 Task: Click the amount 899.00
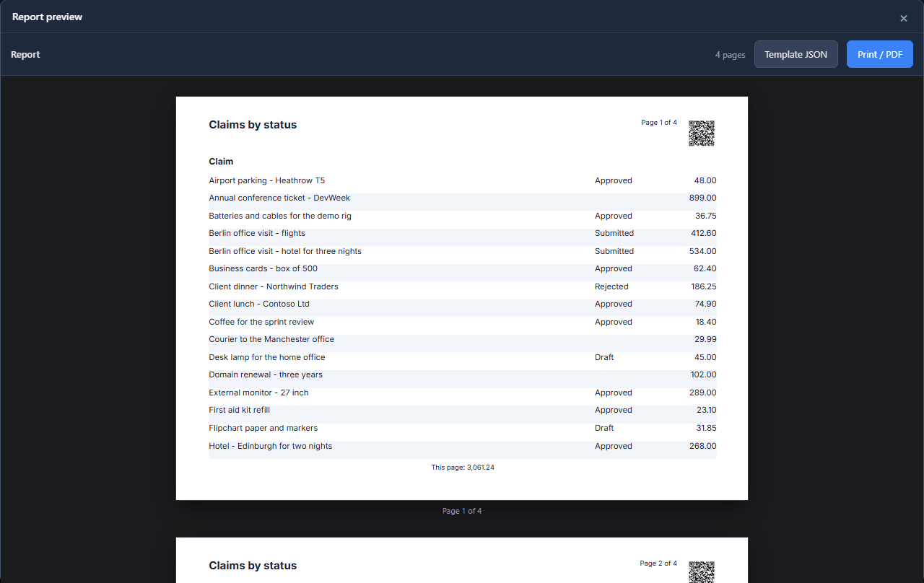703,198
